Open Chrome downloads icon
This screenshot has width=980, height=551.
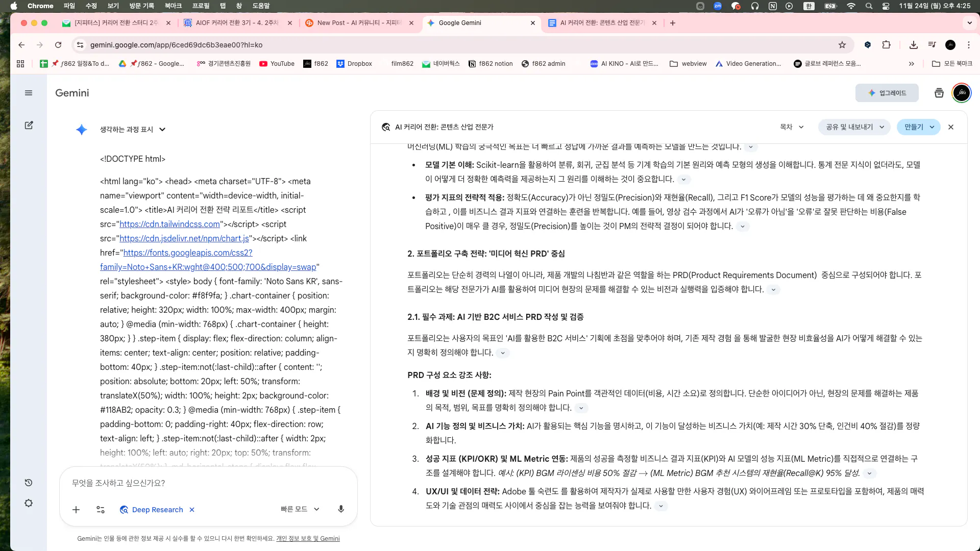point(914,45)
